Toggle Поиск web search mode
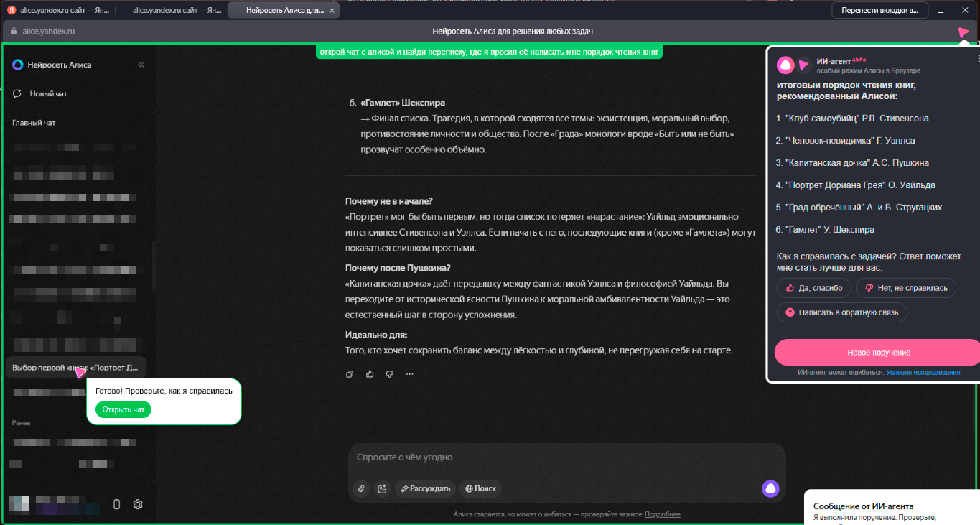Viewport: 980px width, 525px height. point(480,488)
